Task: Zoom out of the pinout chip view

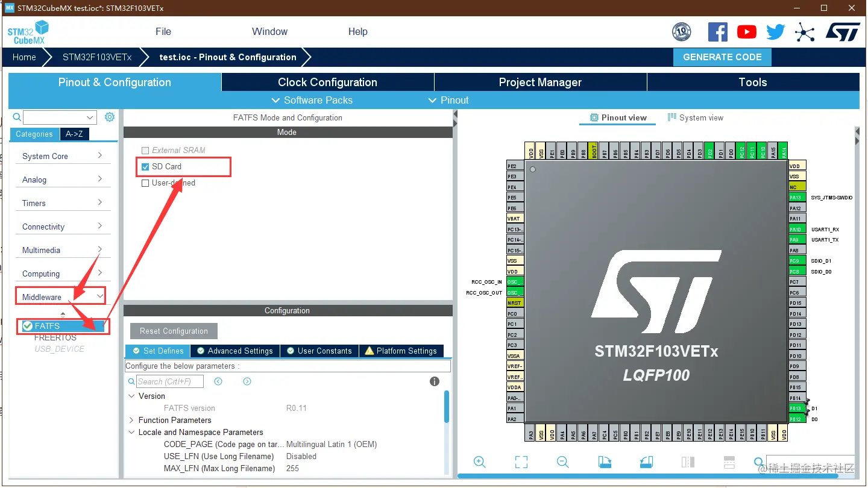Action: tap(563, 462)
